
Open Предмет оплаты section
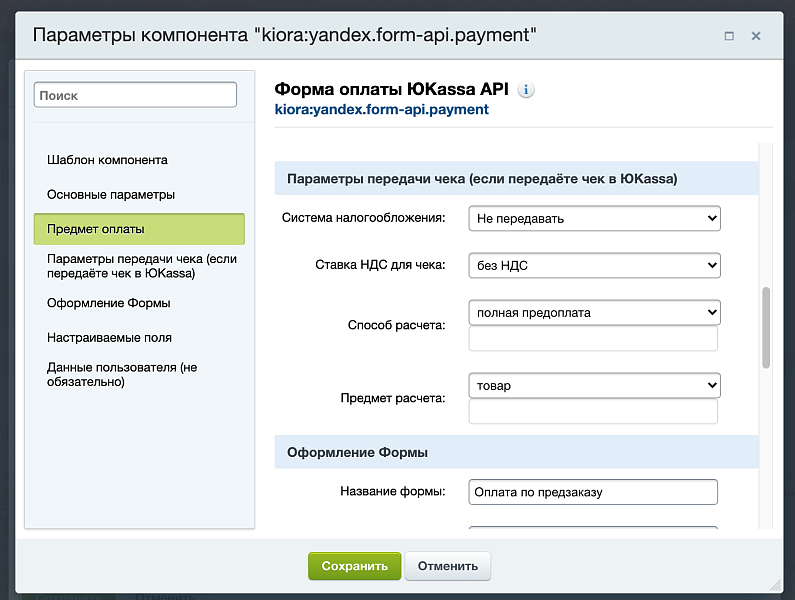coord(96,229)
